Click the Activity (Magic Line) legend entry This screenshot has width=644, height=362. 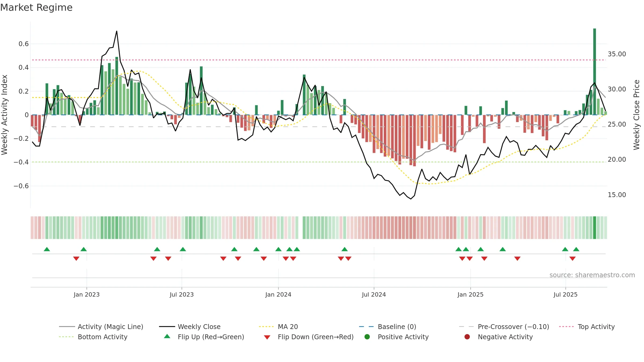point(101,327)
